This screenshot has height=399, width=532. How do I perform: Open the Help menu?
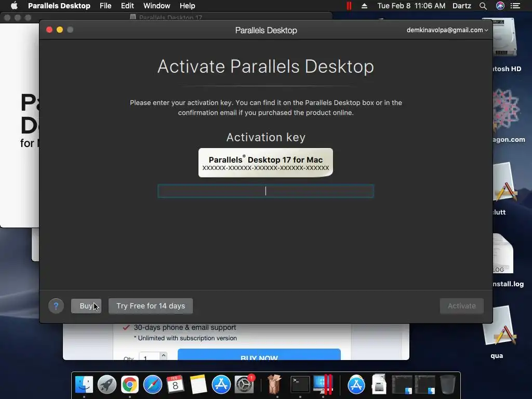[x=187, y=6]
